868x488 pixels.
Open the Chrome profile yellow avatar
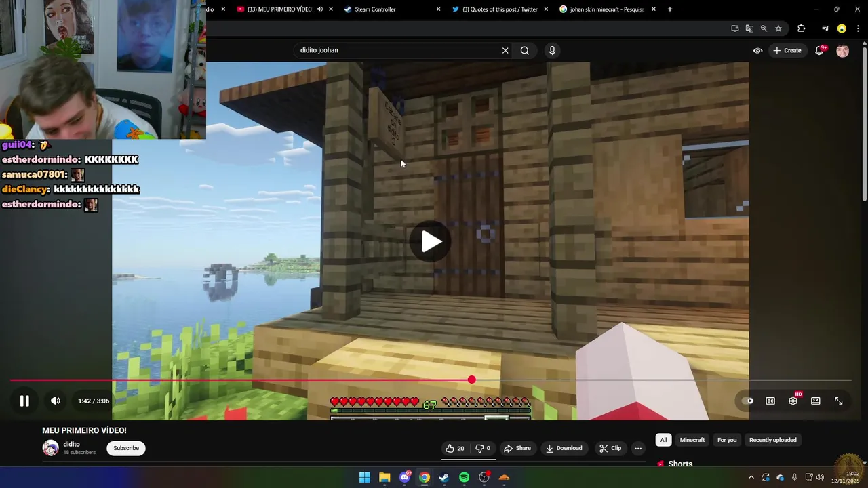point(842,28)
